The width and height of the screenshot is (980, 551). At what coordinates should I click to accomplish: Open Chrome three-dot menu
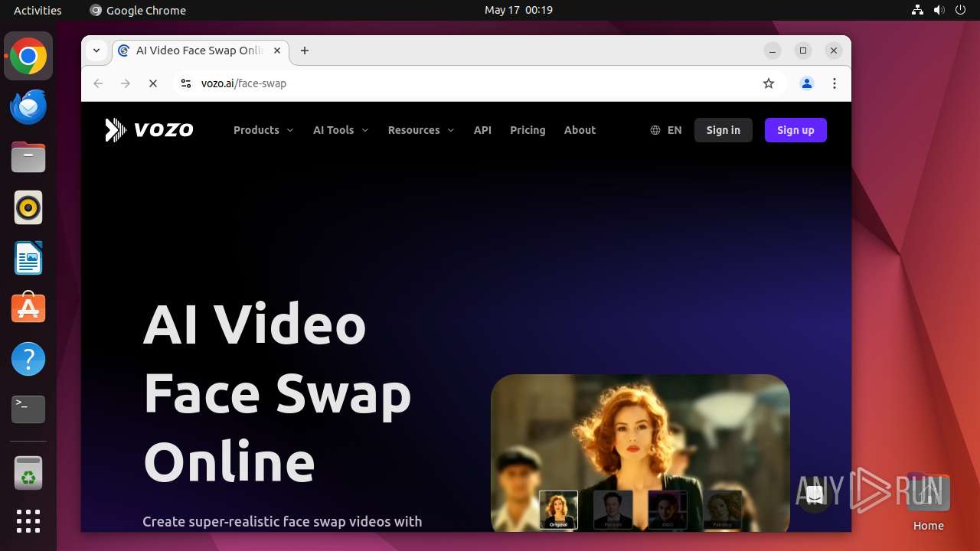pos(835,83)
